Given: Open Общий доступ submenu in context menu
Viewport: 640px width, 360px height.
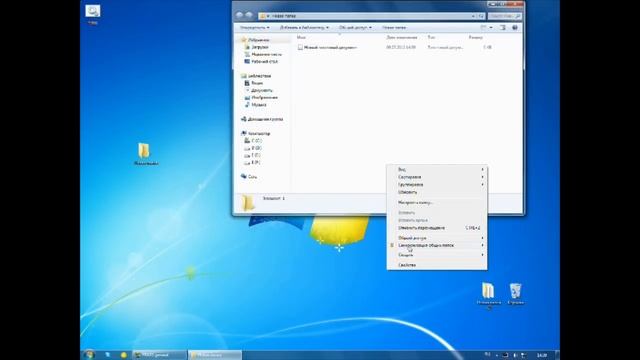Looking at the screenshot, I should pos(437,238).
